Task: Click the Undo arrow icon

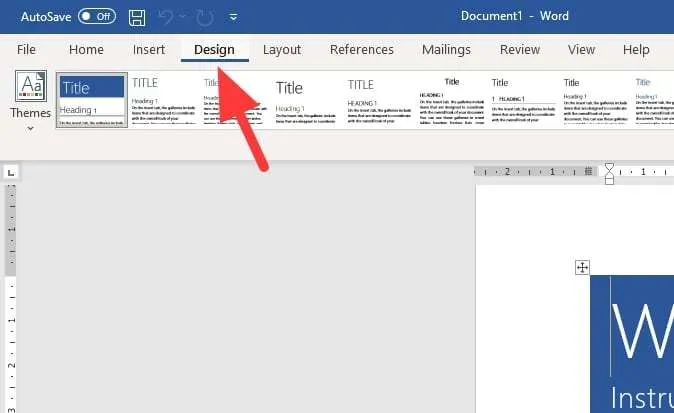Action: click(x=165, y=17)
